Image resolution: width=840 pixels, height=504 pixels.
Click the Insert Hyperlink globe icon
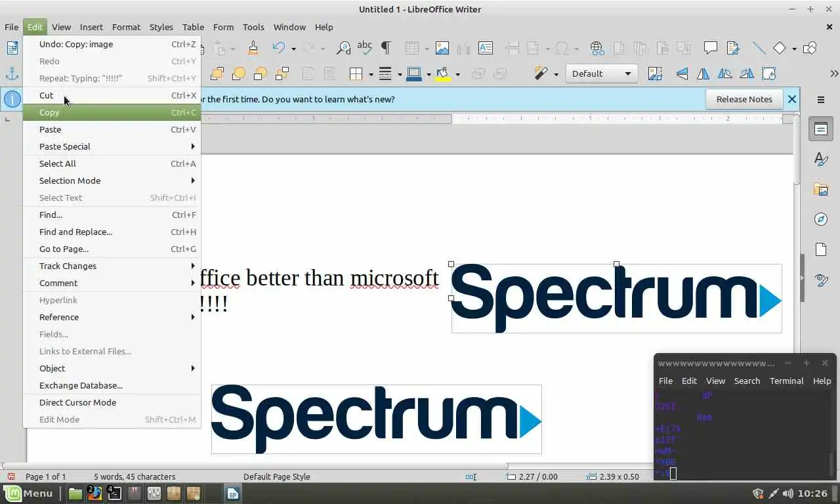click(597, 48)
